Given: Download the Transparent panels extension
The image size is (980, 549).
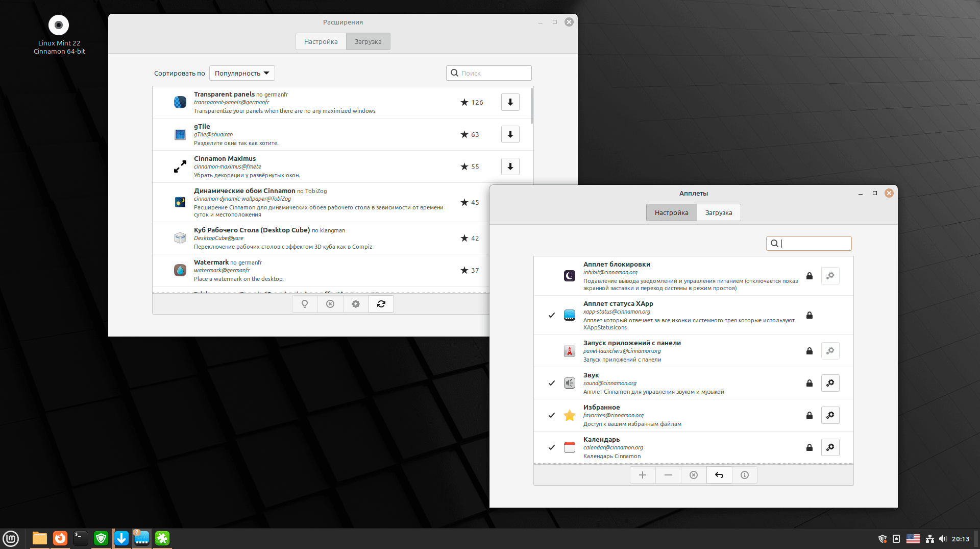Looking at the screenshot, I should [x=510, y=102].
